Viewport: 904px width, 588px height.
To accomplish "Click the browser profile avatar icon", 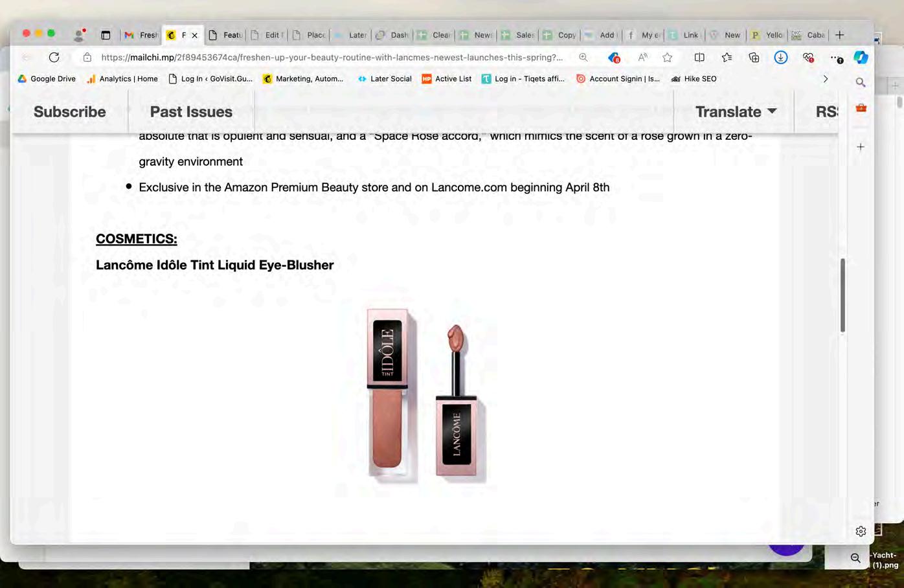I will pyautogui.click(x=79, y=35).
